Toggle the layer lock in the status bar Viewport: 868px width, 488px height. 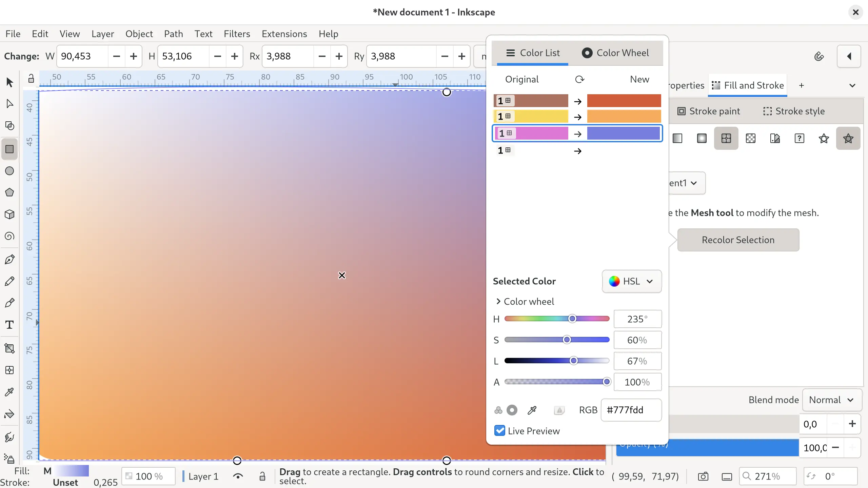click(x=263, y=476)
